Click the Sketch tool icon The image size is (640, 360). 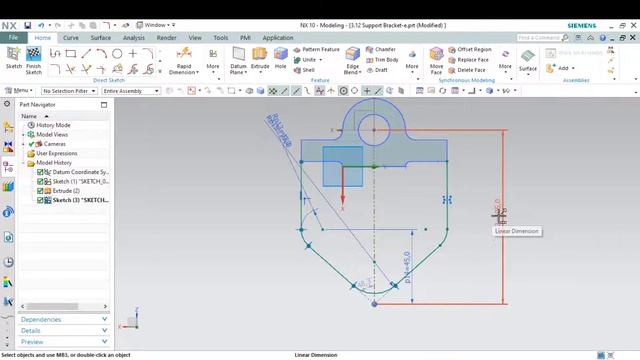[x=13, y=54]
